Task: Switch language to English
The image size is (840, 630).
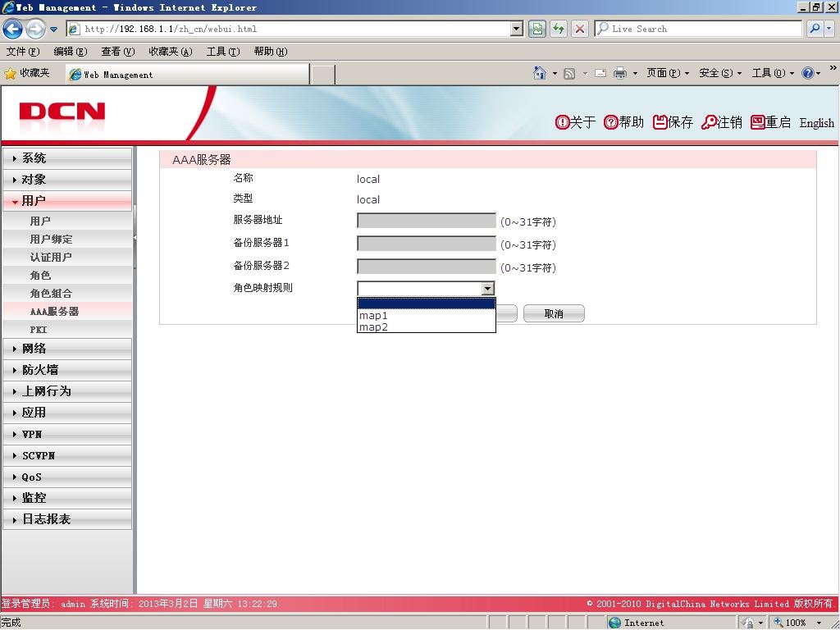Action: tap(816, 123)
